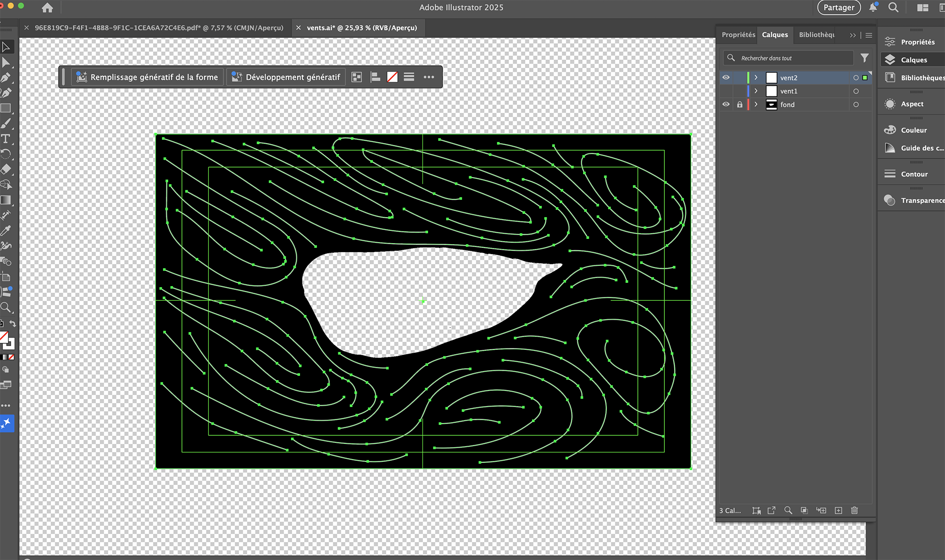Click the delete layer trash icon

[x=854, y=510]
